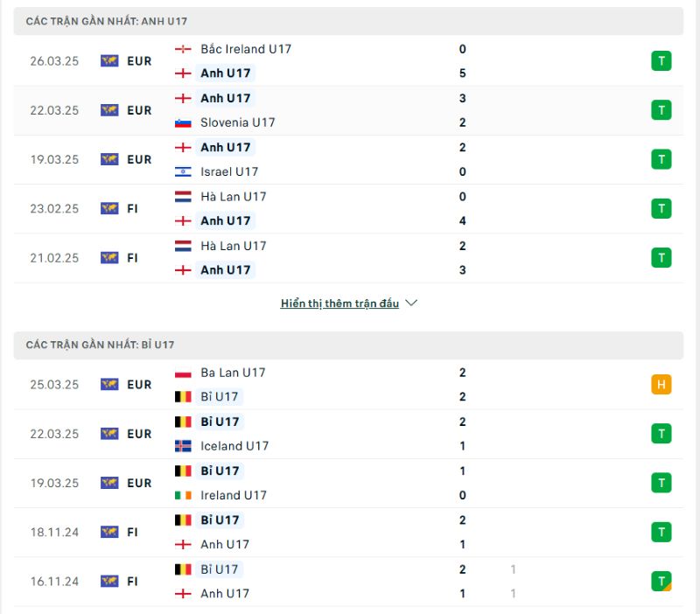Click the chevron next to Hiển thị thêm trận đấu
This screenshot has width=700, height=614.
(412, 304)
